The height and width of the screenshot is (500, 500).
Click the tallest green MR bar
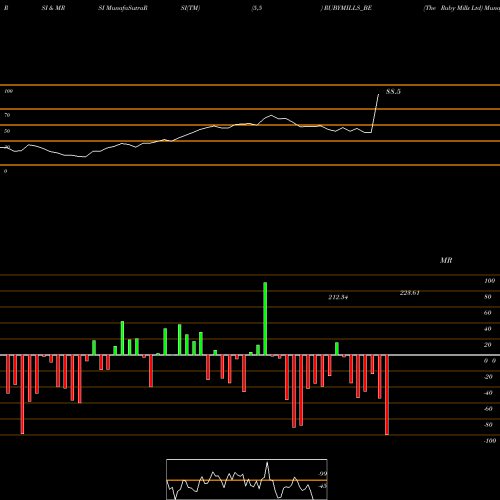point(265,319)
